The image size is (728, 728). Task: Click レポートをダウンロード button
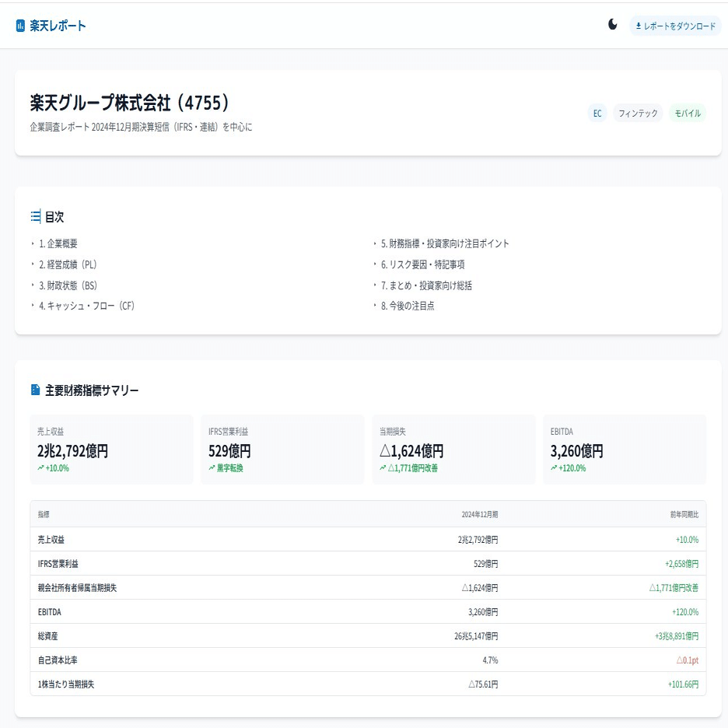point(675,26)
